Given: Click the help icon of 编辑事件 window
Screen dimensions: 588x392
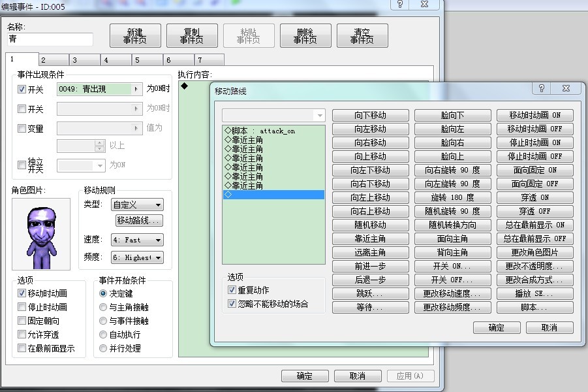Looking at the screenshot, I should tap(400, 4).
